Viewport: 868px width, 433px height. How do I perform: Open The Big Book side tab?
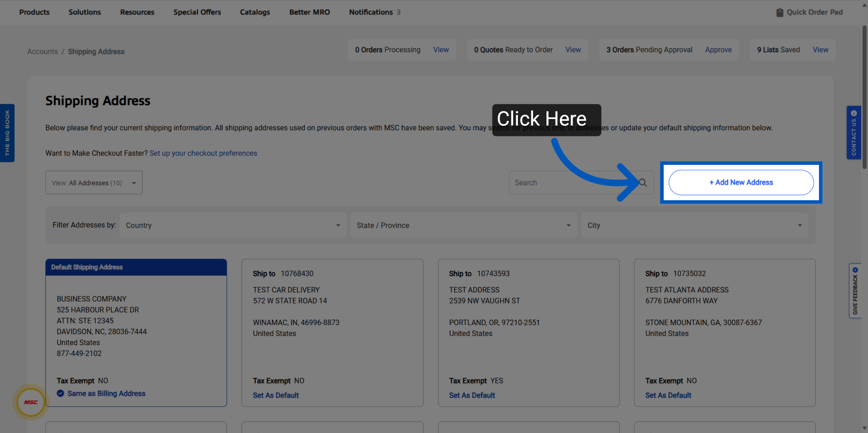point(7,133)
